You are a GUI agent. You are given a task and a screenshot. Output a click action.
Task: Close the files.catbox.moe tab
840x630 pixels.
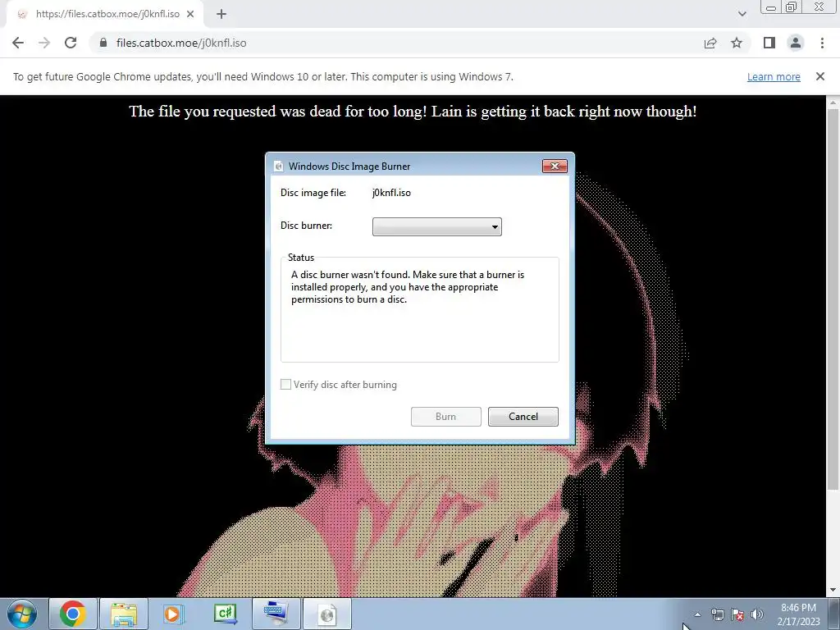tap(190, 14)
